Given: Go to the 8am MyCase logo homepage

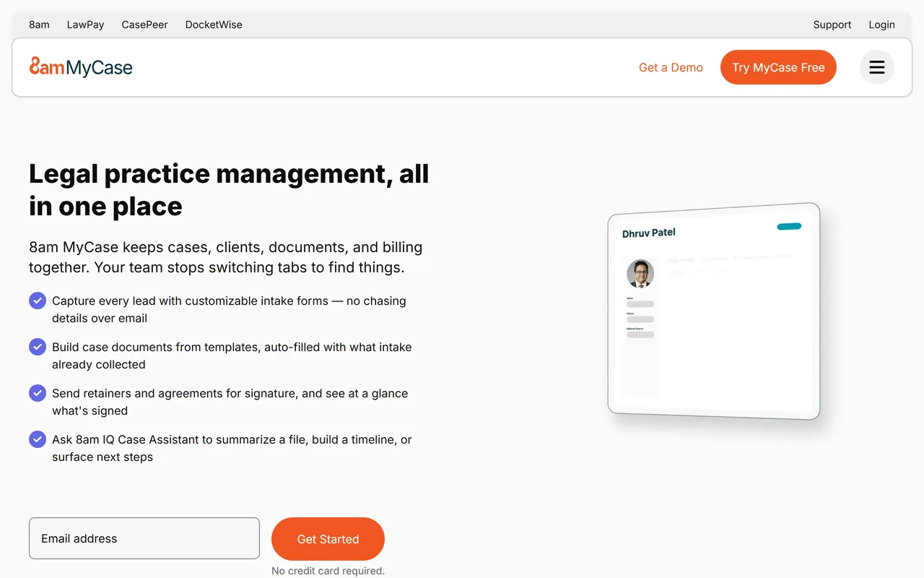Looking at the screenshot, I should click(81, 67).
